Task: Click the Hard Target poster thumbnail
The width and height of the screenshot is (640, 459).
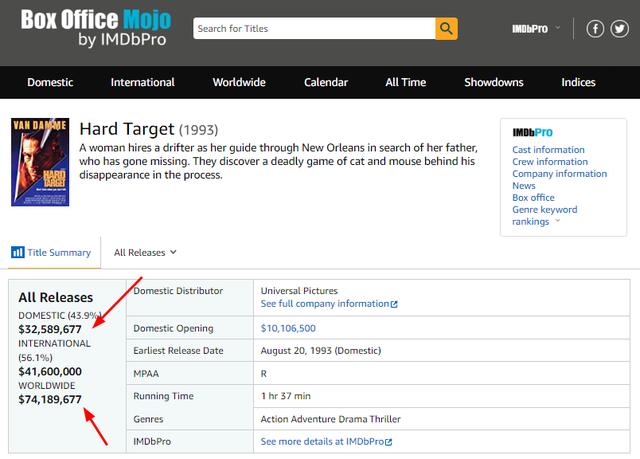Action: (40, 162)
